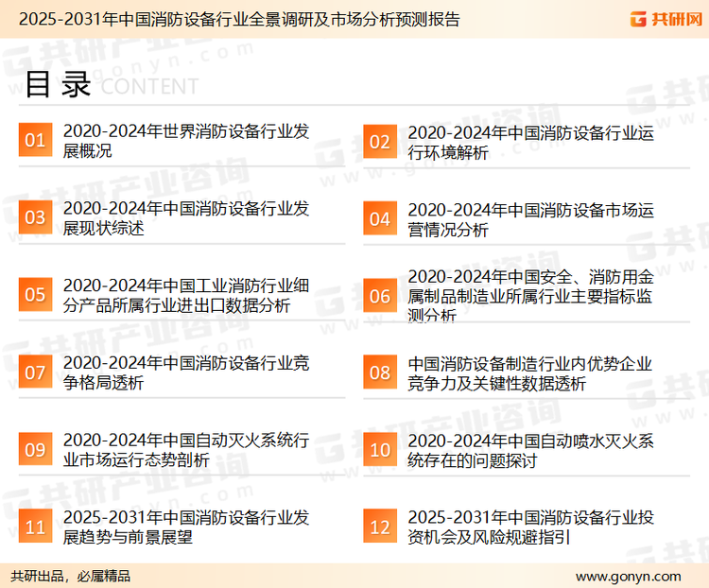Open chapter 中国安全、消防用金属制品制造业主要指标监测分析
This screenshot has height=588, width=709.
click(530, 295)
